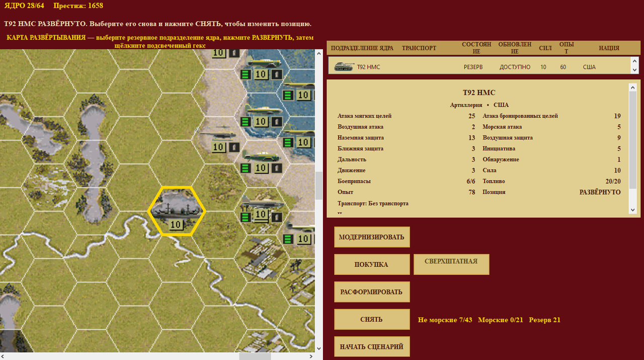Select the T92 HMC row name in list
644x360 pixels.
tap(368, 67)
